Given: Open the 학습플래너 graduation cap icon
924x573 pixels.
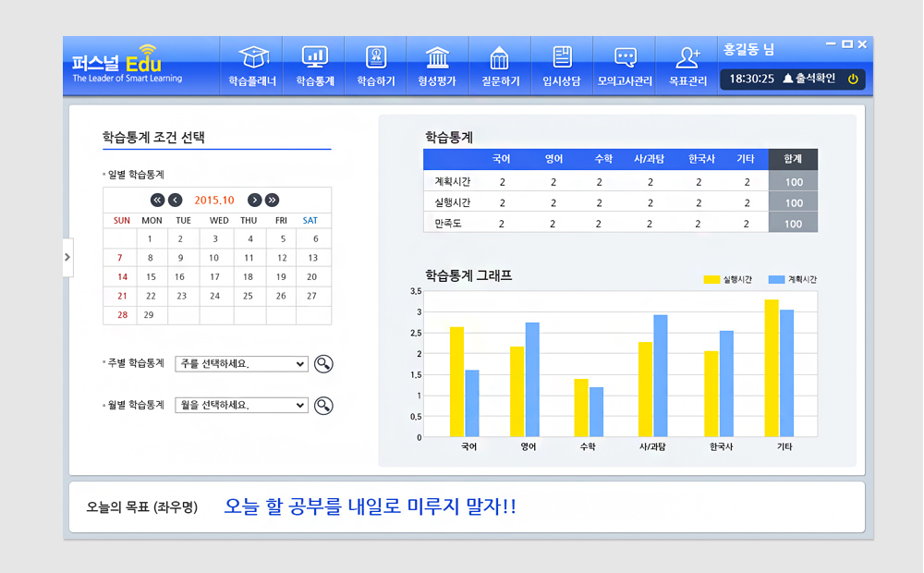Looking at the screenshot, I should [253, 57].
